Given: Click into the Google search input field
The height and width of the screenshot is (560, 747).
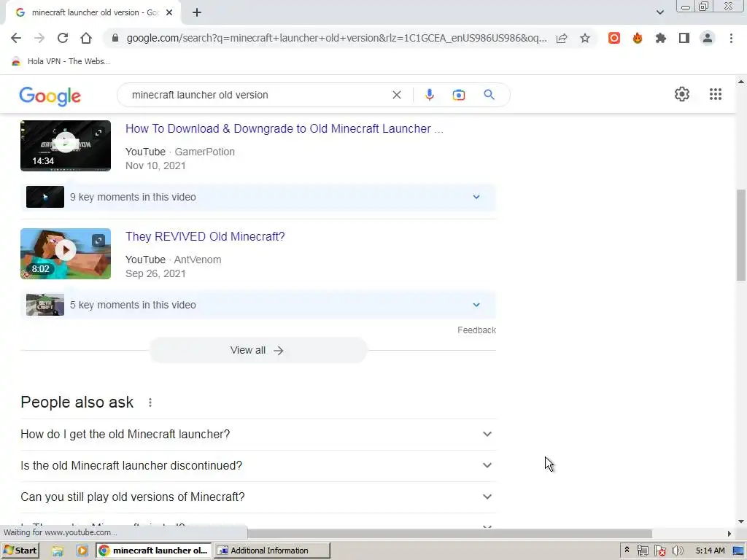Looking at the screenshot, I should (x=258, y=95).
